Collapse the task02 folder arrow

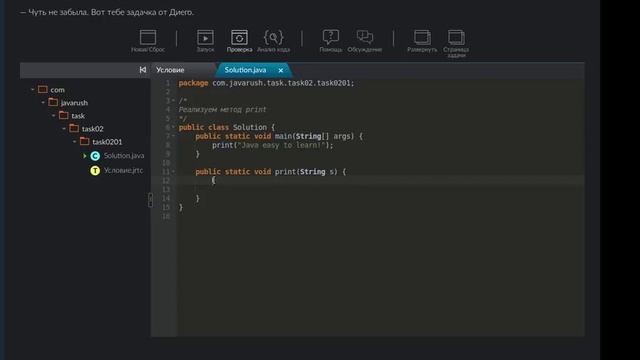[64, 129]
